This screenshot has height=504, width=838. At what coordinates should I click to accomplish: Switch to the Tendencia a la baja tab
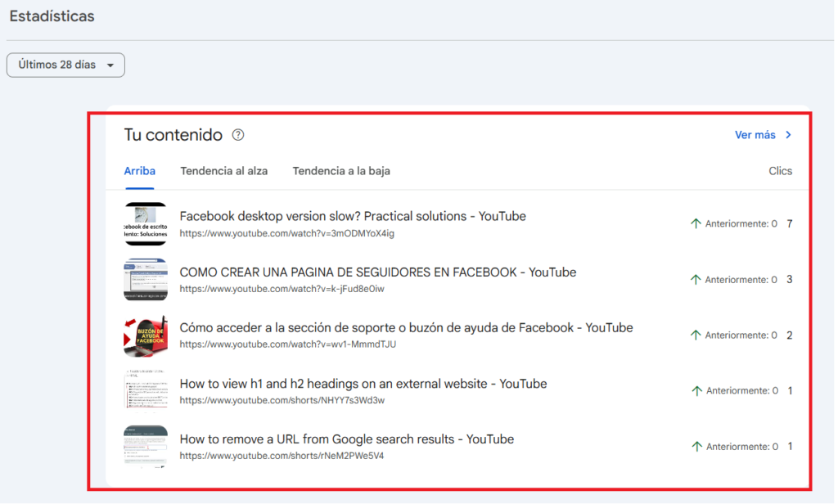pos(341,171)
